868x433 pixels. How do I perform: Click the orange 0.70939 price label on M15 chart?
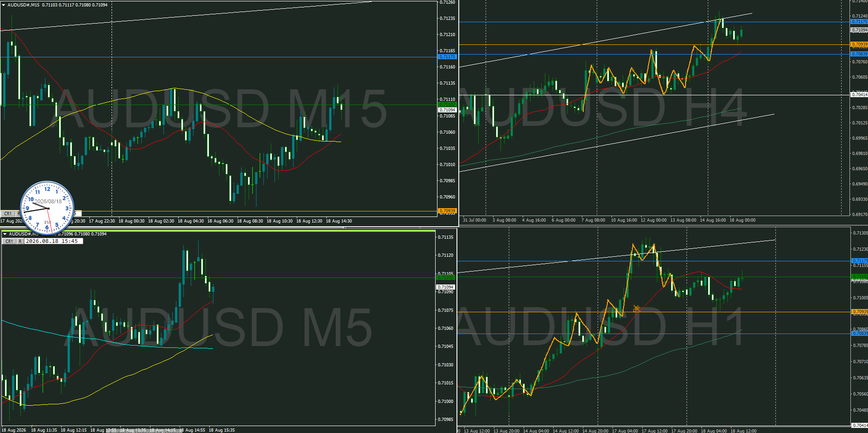[447, 211]
